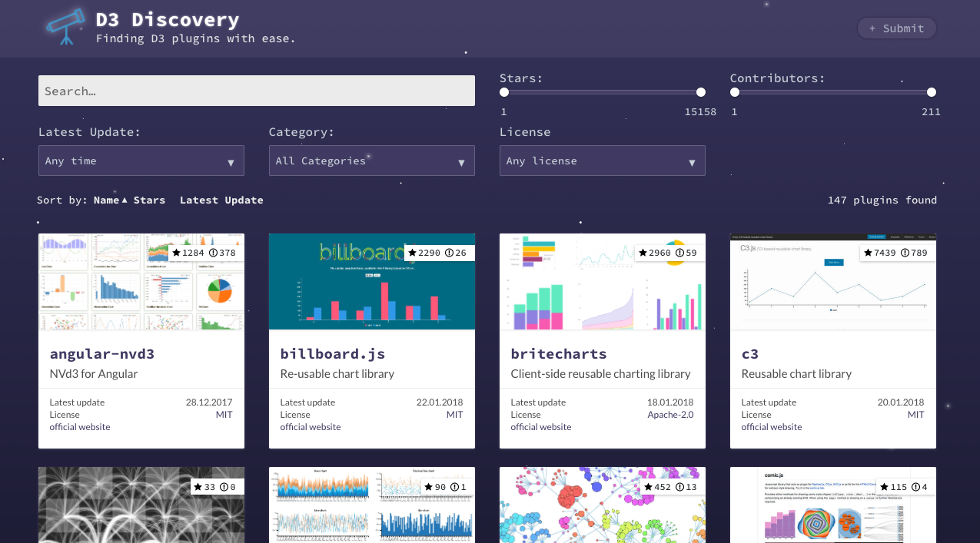Click the issues icon showing 59
980x543 pixels.
coord(681,253)
